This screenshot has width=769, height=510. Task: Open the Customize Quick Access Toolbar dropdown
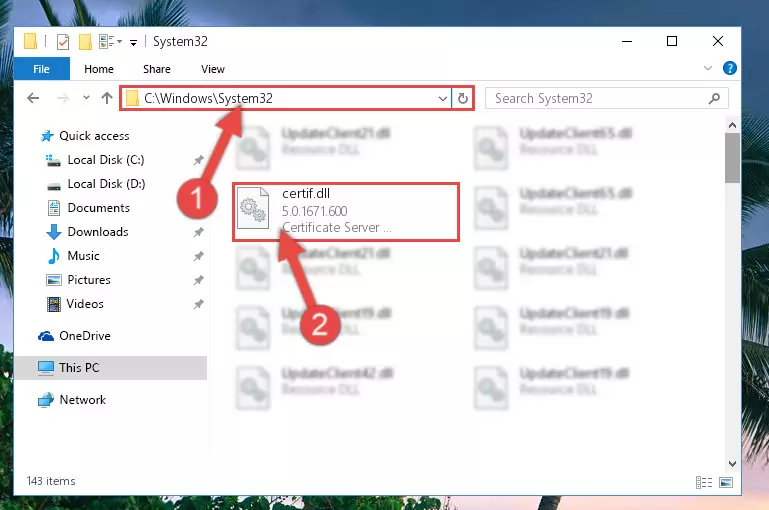(133, 43)
